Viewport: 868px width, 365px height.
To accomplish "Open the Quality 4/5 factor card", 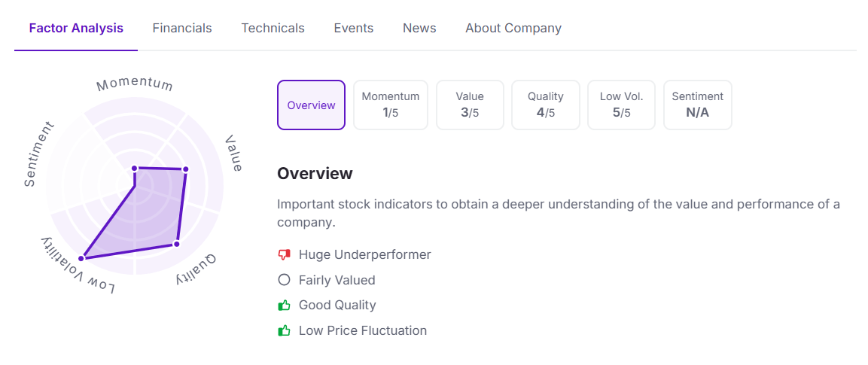I will [546, 105].
